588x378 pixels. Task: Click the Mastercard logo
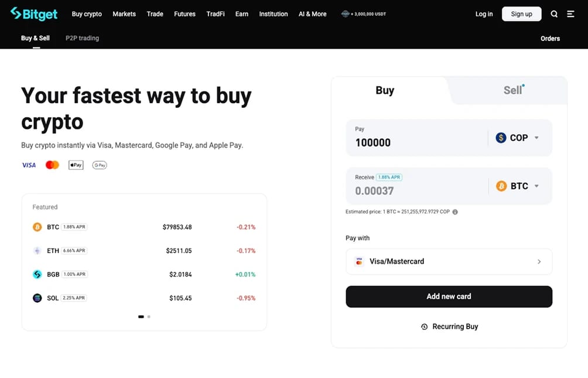coord(52,165)
